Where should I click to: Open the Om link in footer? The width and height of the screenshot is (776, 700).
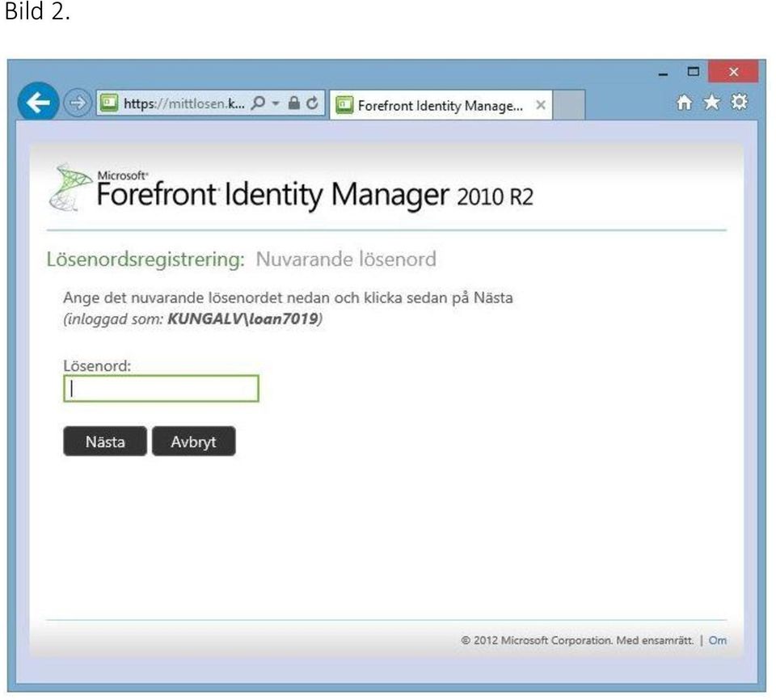coord(717,640)
